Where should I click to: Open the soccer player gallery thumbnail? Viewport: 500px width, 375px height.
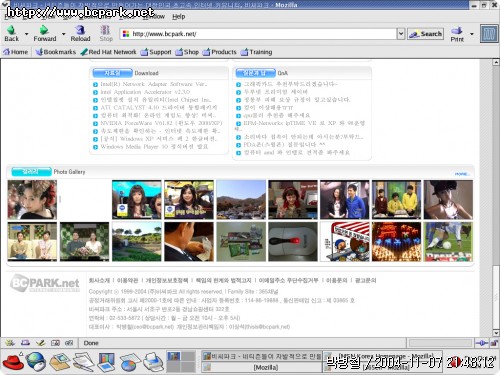tap(448, 241)
